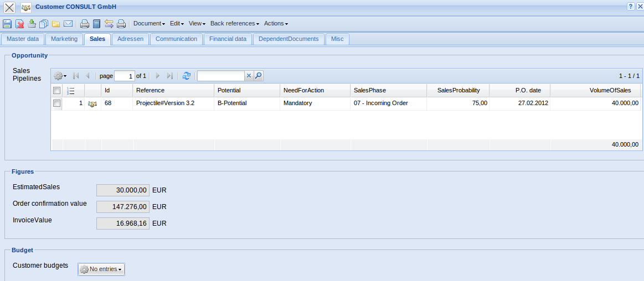This screenshot has height=281, width=644.
Task: Click the envelope email icon
Action: point(68,24)
